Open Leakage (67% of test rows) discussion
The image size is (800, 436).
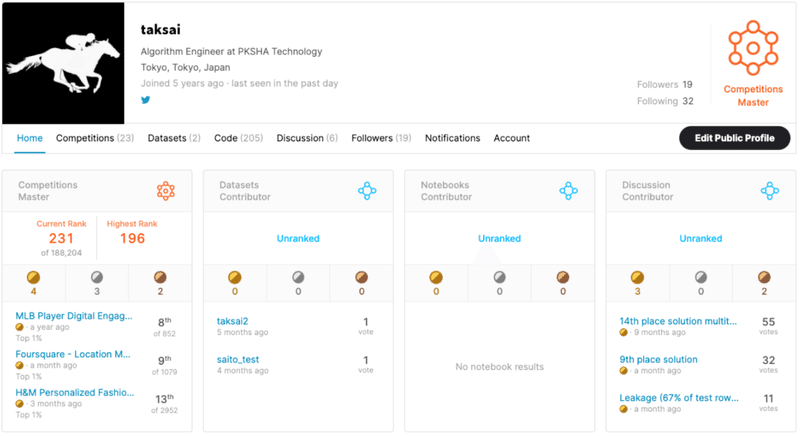tap(679, 398)
